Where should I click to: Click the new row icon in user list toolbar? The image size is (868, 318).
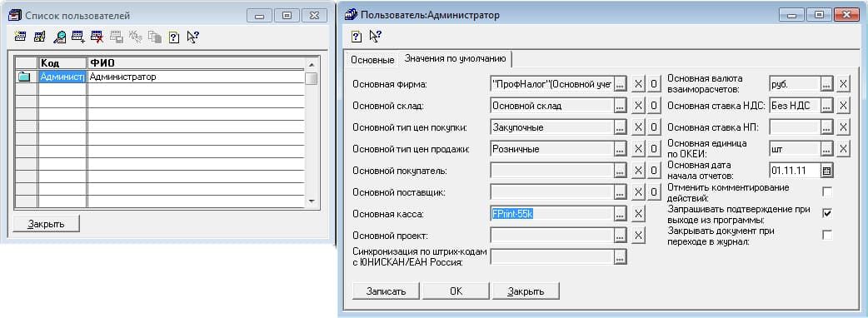click(21, 37)
